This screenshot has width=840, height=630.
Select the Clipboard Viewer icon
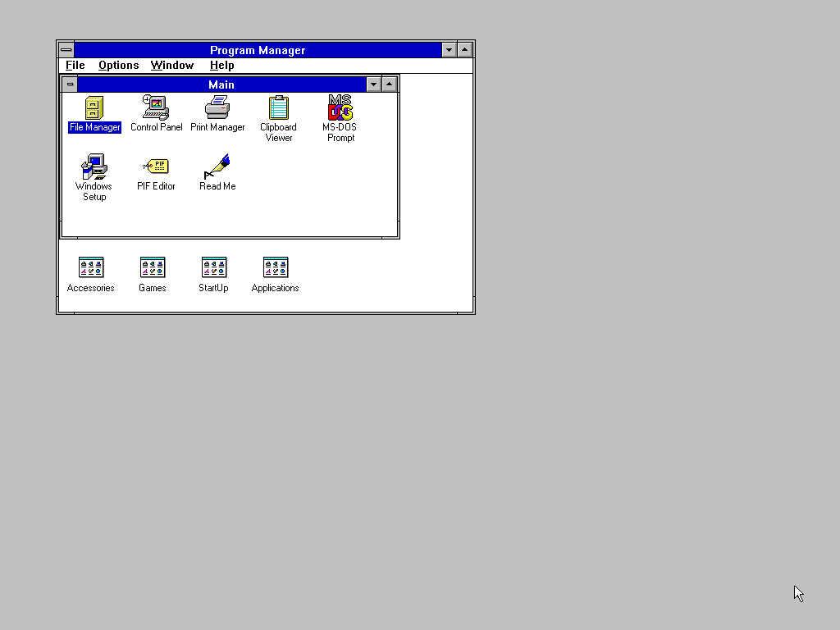[279, 107]
